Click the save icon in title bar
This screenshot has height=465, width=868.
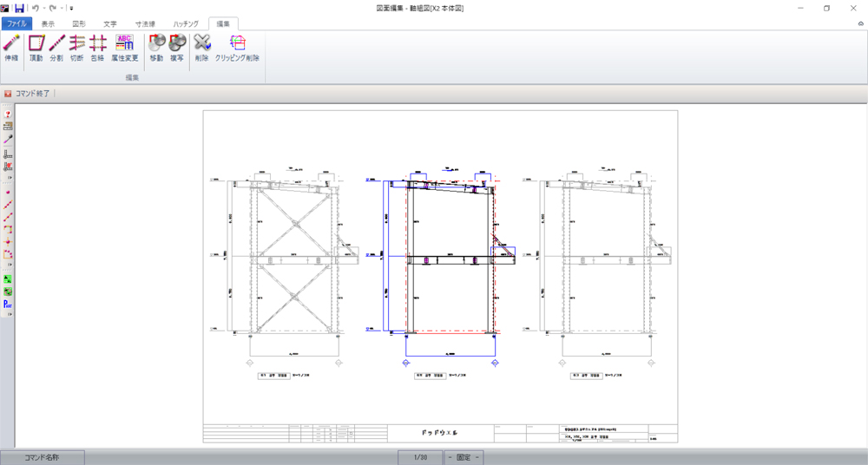click(x=19, y=8)
